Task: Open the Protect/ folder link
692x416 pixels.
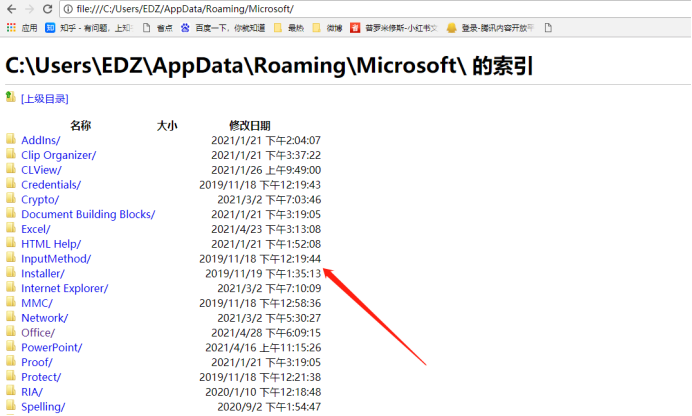Action: [x=41, y=377]
